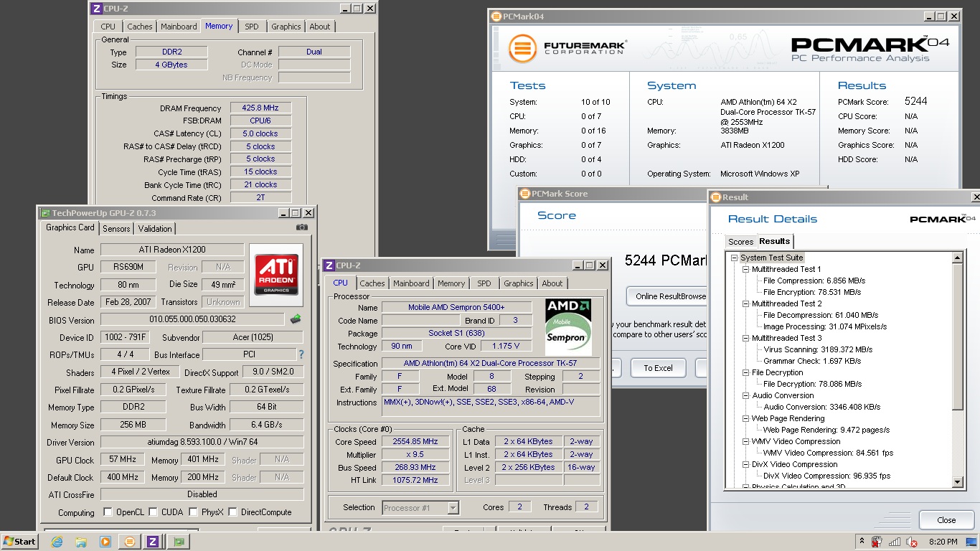980x551 pixels.
Task: Click the CPU-Z memory window title icon
Action: [98, 9]
